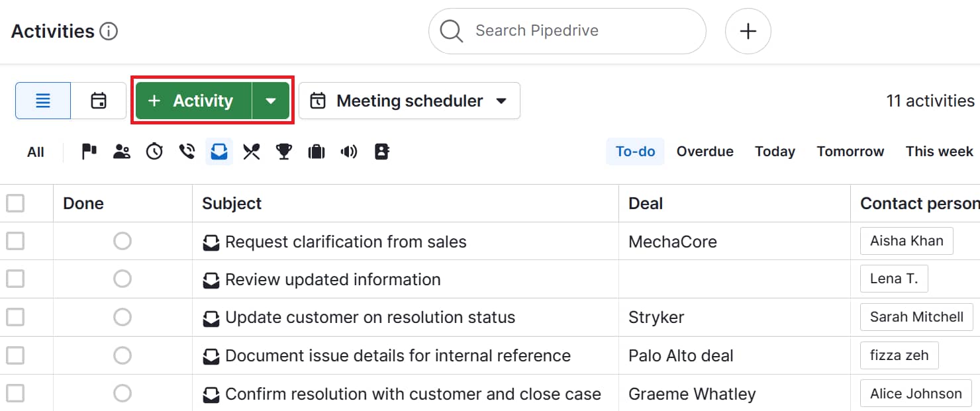Viewport: 980px width, 411px height.
Task: Click the trophy activity filter icon
Action: coord(283,151)
